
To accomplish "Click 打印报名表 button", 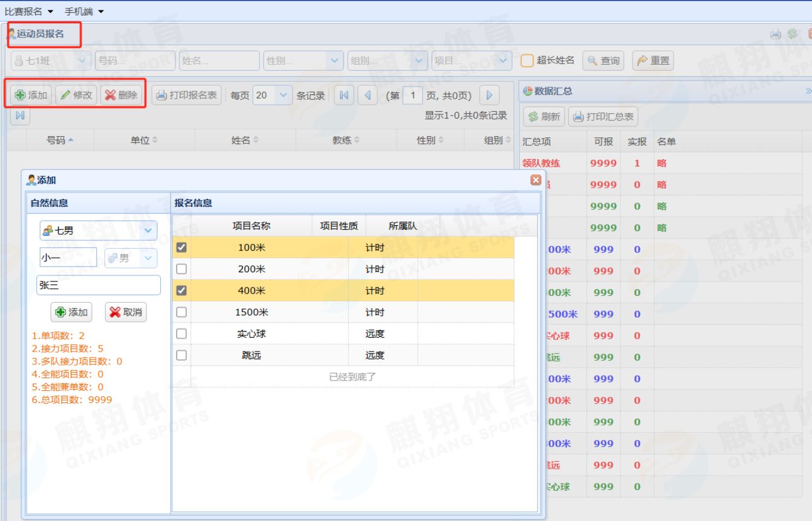I will click(186, 95).
